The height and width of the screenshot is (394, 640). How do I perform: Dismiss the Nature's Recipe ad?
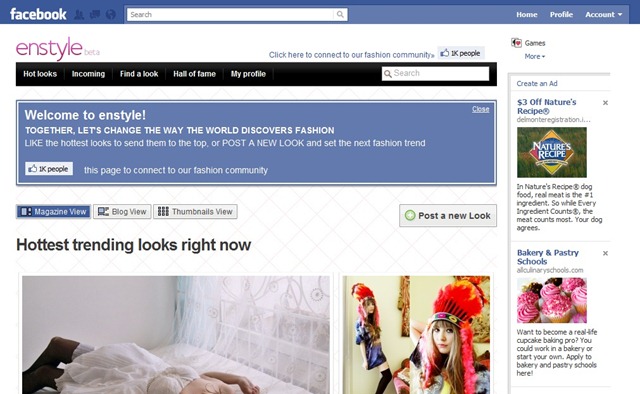tap(605, 103)
